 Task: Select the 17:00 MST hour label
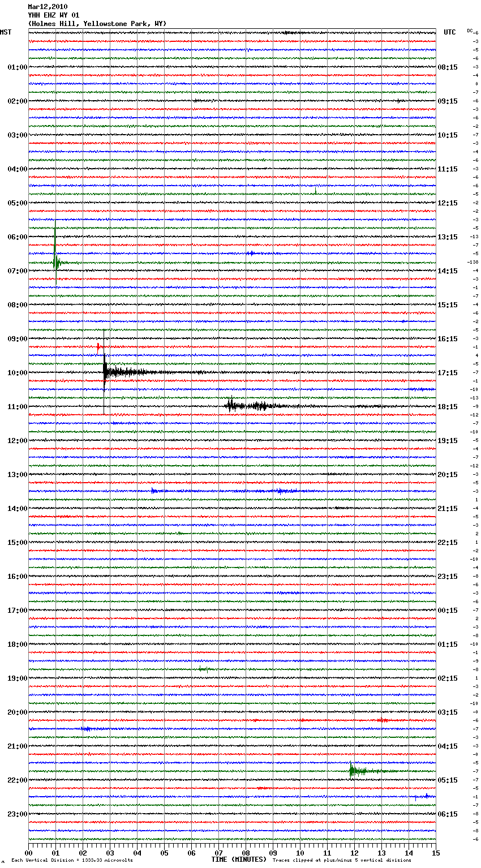tap(18, 611)
